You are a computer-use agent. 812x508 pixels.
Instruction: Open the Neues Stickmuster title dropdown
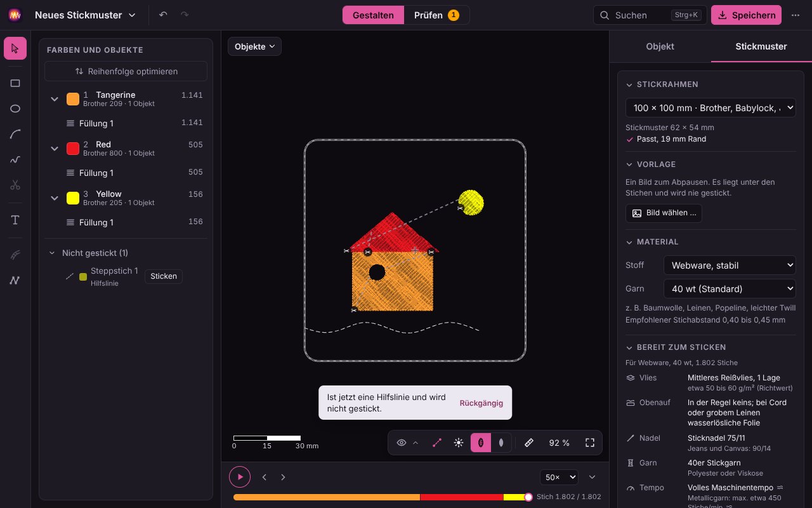[86, 15]
